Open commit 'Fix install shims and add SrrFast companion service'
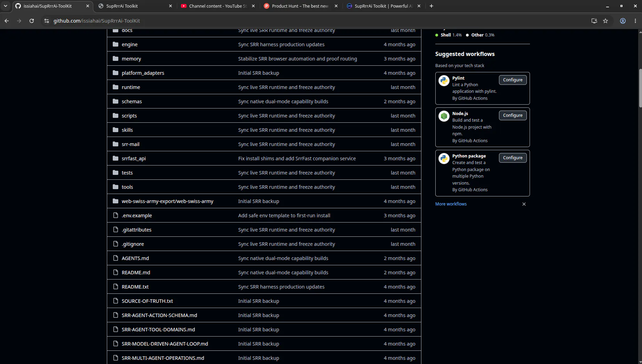 point(297,159)
